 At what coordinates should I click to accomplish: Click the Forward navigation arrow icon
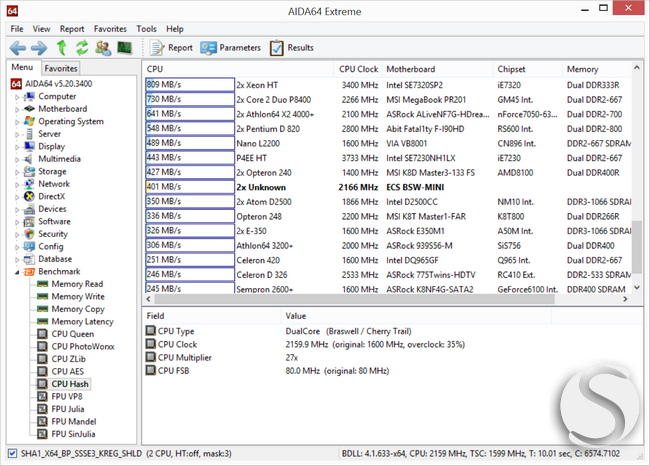pyautogui.click(x=39, y=48)
